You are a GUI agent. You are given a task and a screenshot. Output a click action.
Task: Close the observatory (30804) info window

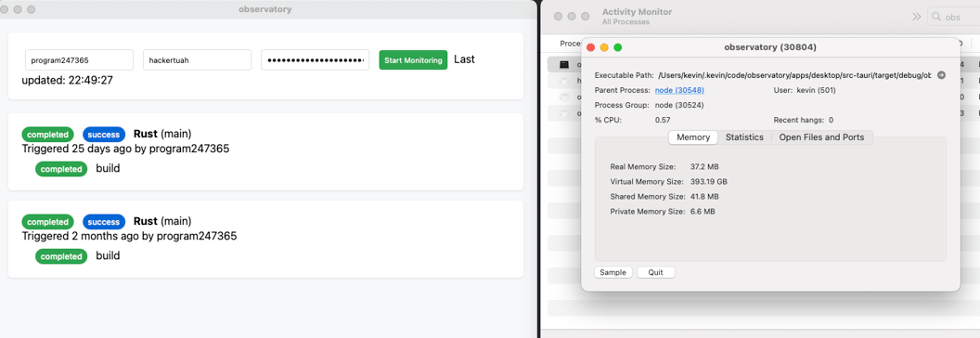click(x=590, y=47)
